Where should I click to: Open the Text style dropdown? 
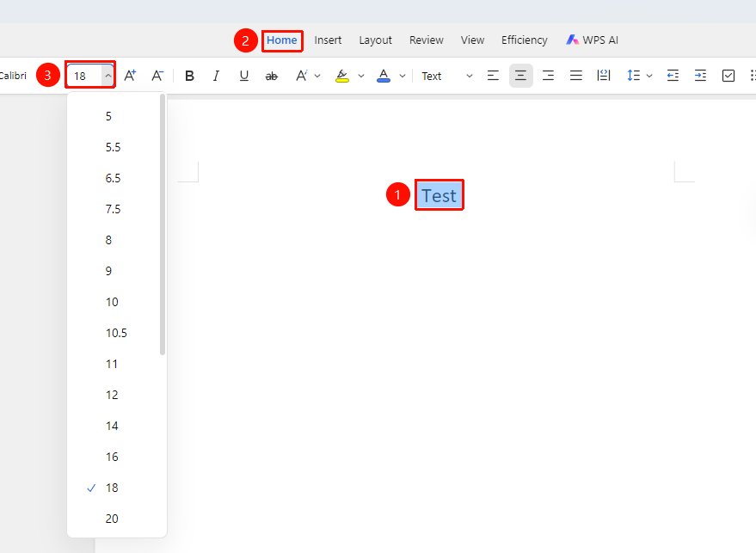click(x=447, y=77)
